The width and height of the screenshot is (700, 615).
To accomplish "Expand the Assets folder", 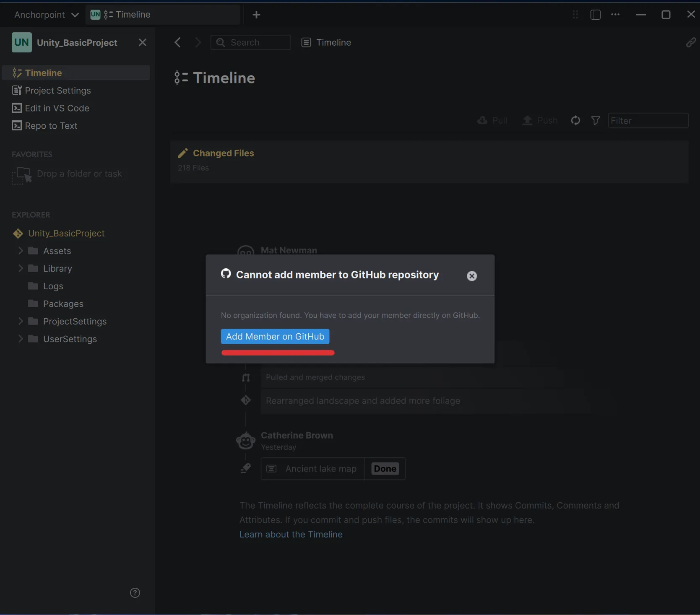I will [21, 251].
